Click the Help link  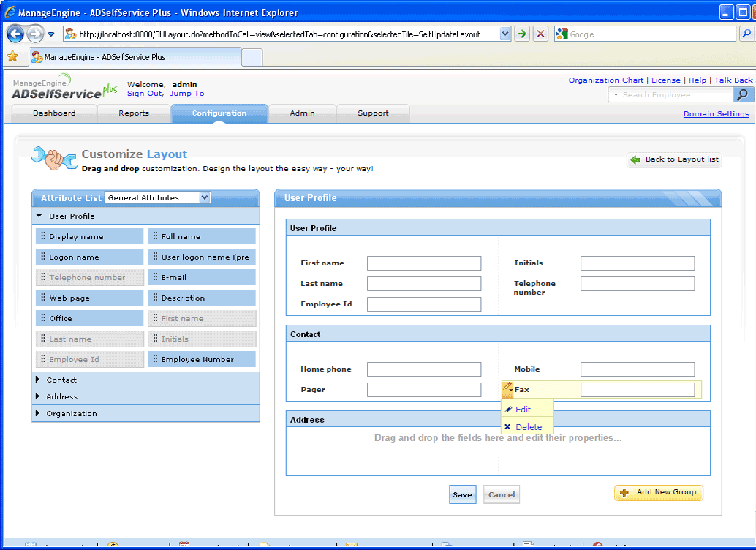[698, 80]
